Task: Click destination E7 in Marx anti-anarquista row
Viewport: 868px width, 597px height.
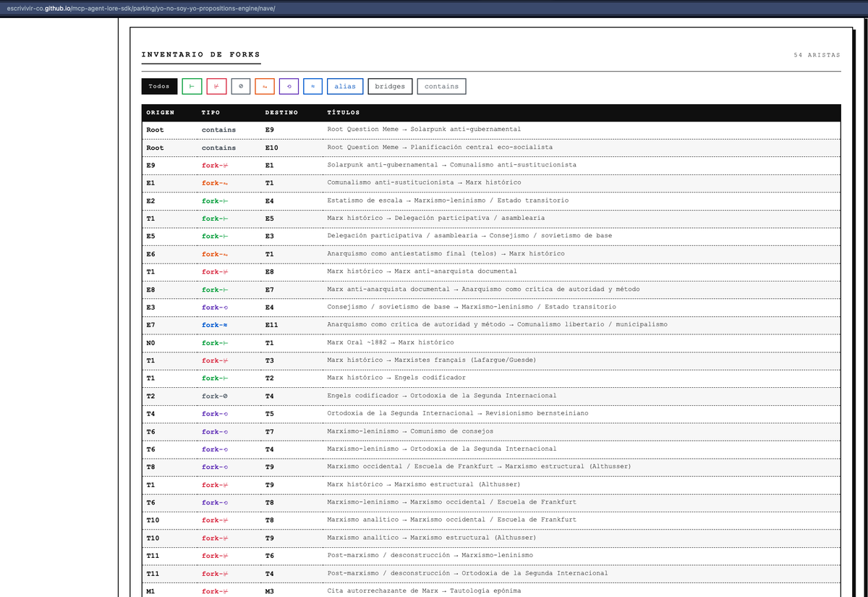Action: [x=270, y=289]
